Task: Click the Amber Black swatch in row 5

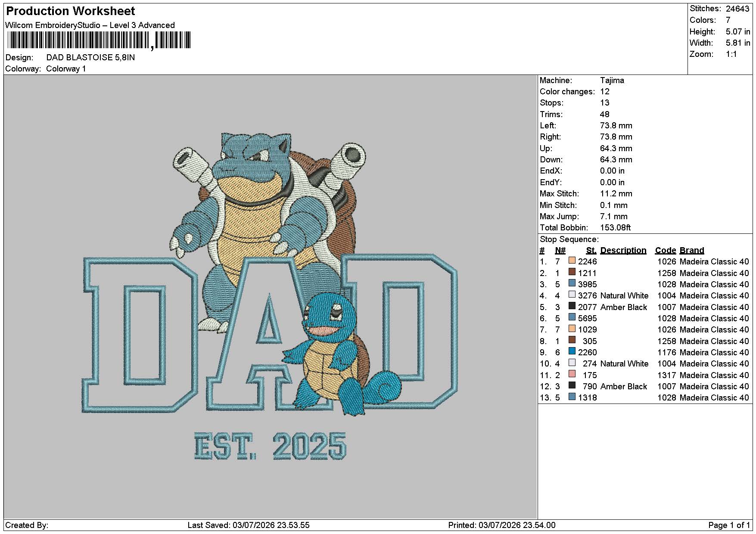Action: pos(572,306)
